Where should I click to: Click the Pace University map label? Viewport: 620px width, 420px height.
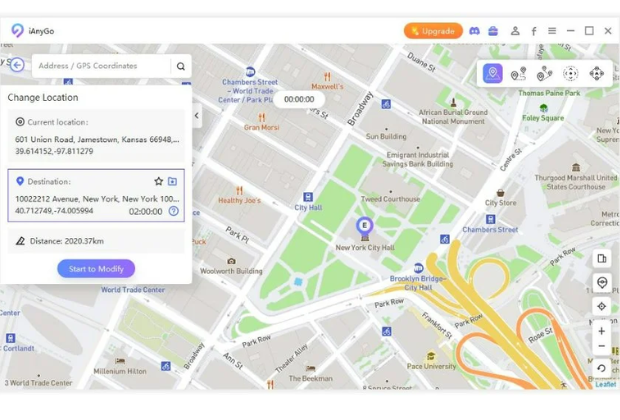(x=431, y=366)
